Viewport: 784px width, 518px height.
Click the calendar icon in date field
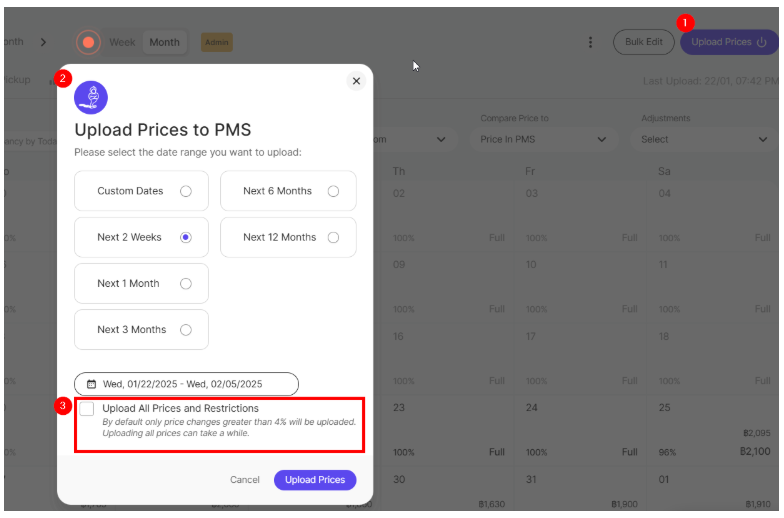coord(91,383)
